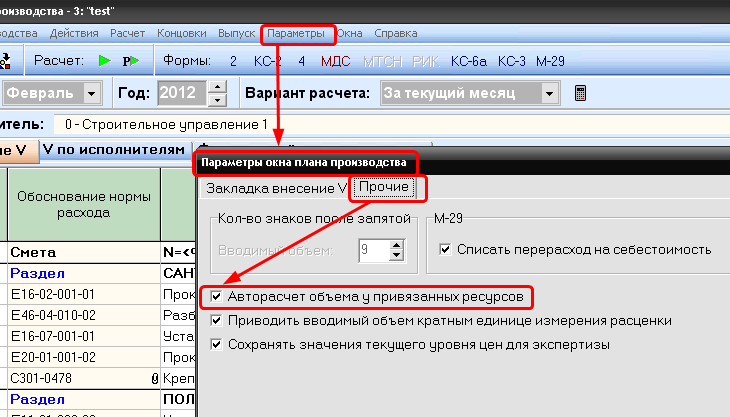The width and height of the screenshot is (730, 417).
Task: Click the executor field Строительное управление 1
Action: 391,125
